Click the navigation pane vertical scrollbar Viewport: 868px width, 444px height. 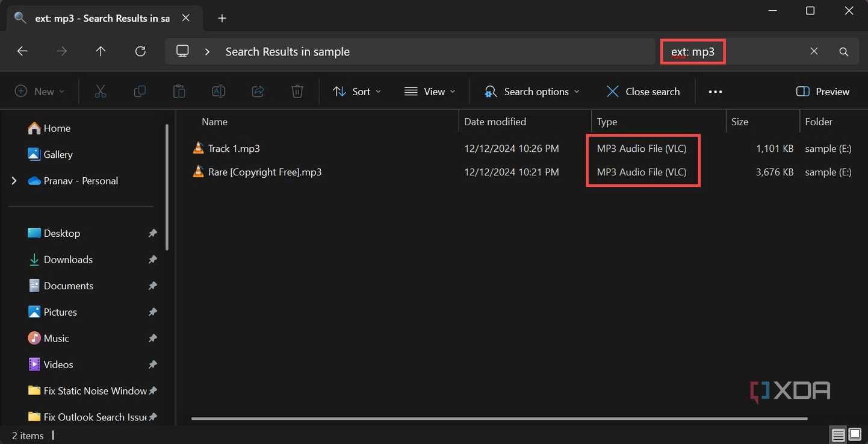(x=167, y=187)
